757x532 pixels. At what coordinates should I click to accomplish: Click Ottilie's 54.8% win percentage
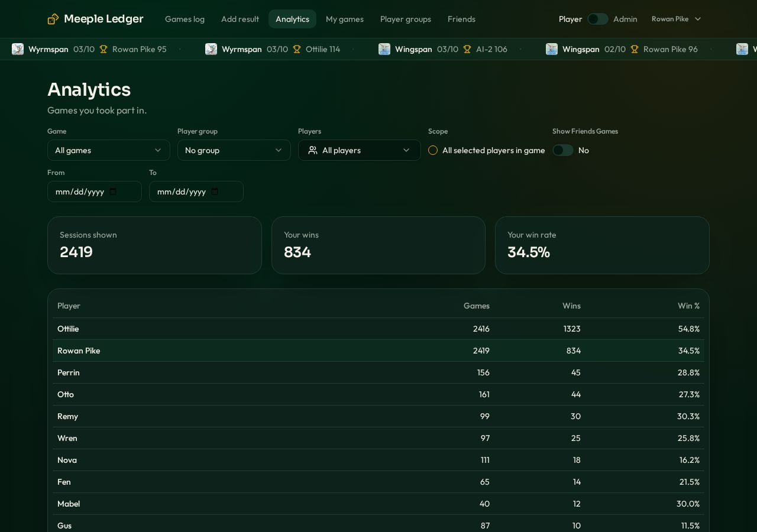(x=689, y=329)
